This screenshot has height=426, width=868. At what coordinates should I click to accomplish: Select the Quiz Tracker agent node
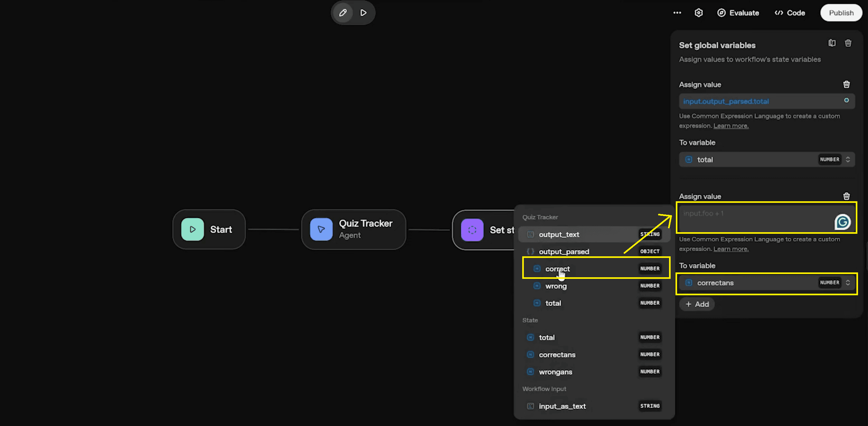coord(354,229)
